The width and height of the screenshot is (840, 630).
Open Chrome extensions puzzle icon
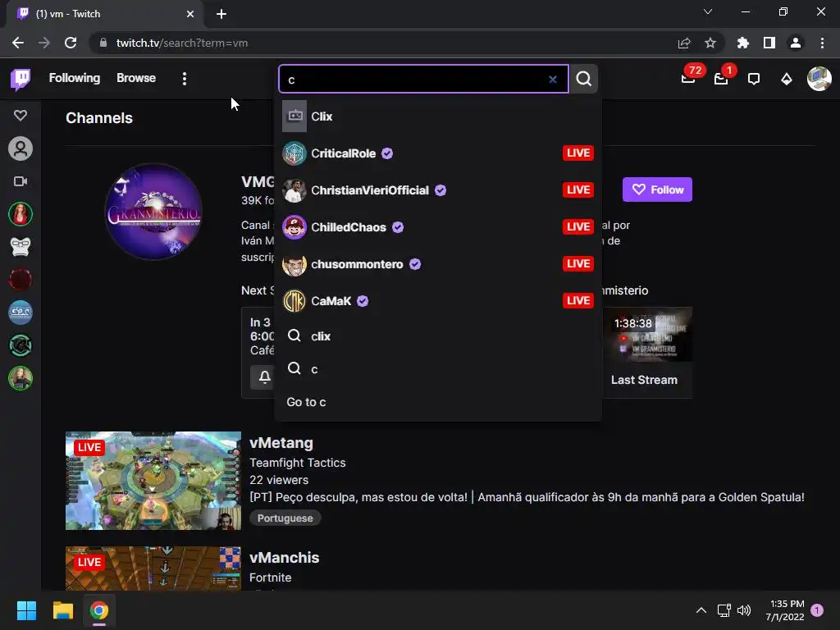[x=743, y=43]
